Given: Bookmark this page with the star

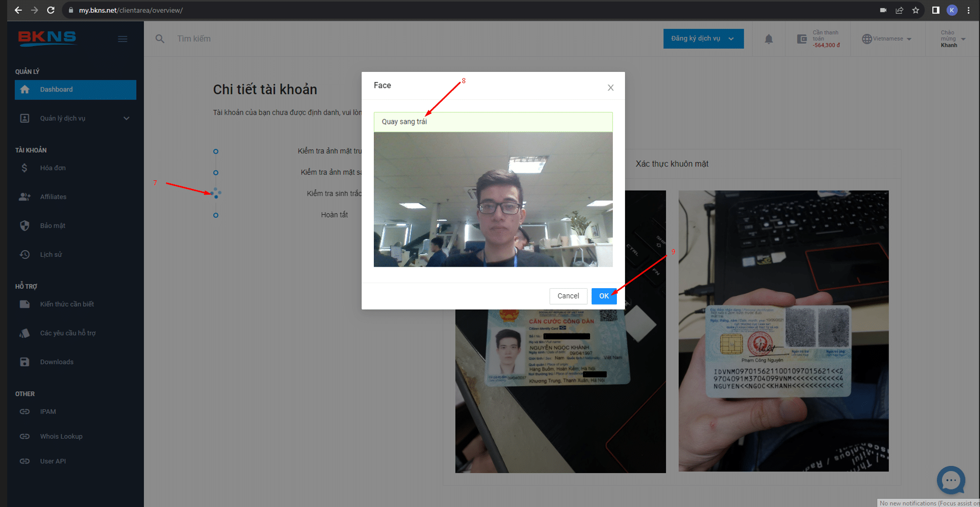Looking at the screenshot, I should 916,10.
